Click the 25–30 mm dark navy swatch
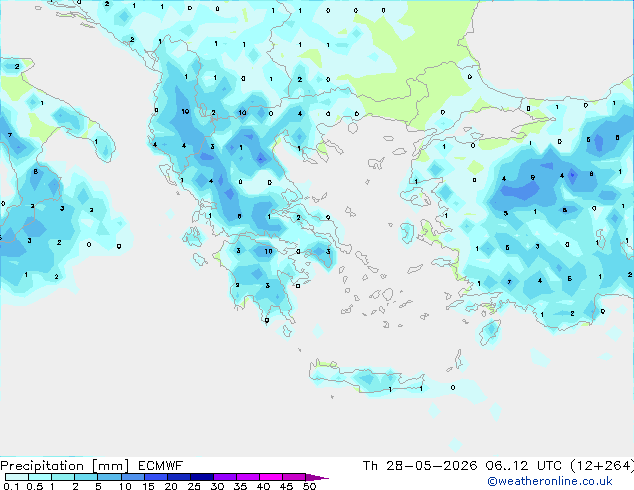 [202, 477]
